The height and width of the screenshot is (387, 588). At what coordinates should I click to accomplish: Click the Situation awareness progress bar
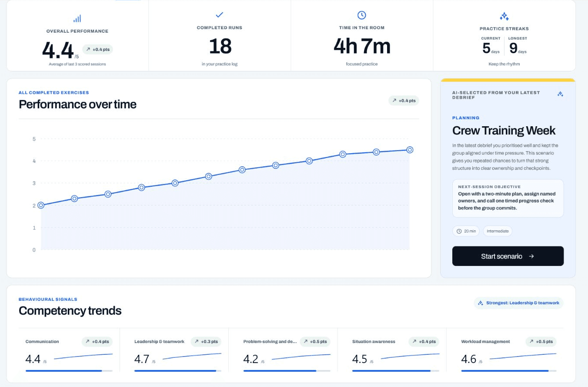click(x=396, y=371)
